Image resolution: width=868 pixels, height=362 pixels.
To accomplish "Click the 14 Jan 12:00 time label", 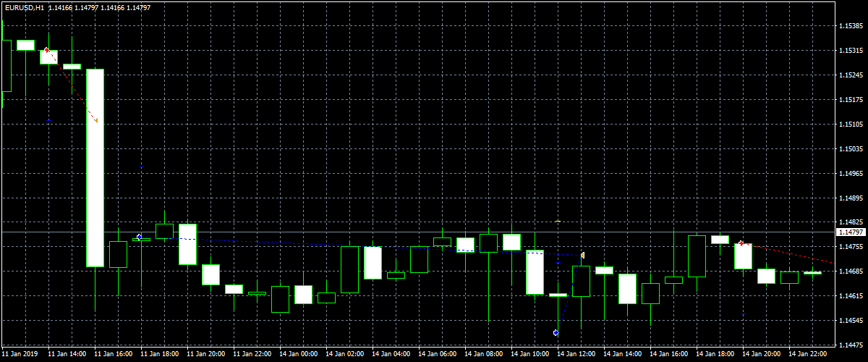I will point(576,355).
